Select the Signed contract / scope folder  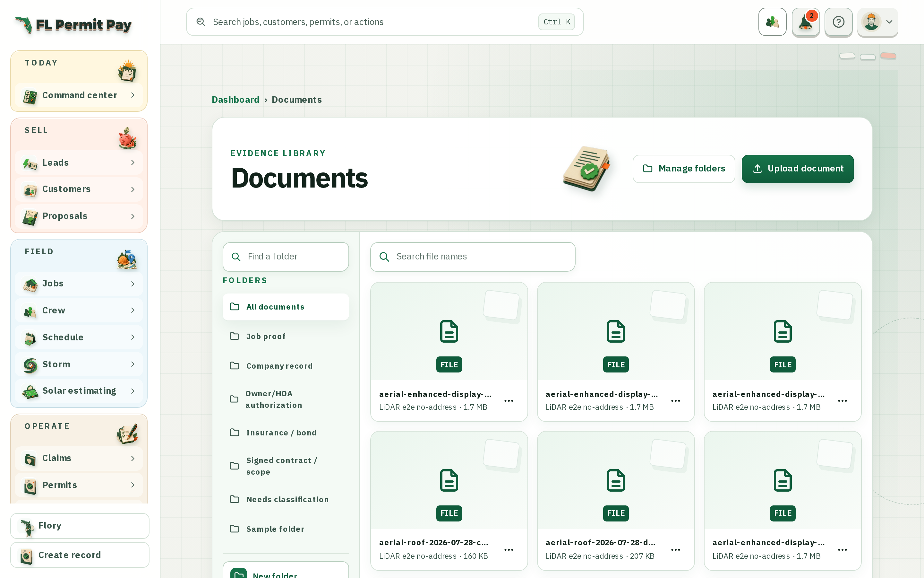[286, 466]
